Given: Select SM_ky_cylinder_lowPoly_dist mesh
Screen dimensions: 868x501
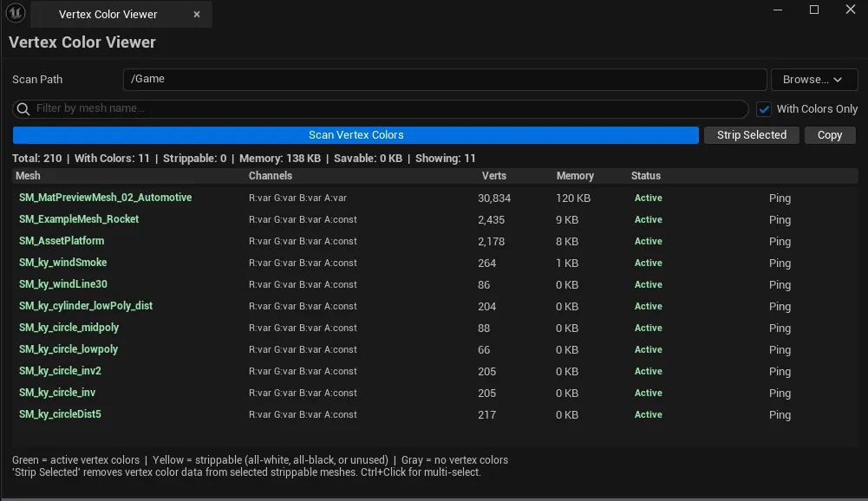Looking at the screenshot, I should tap(86, 306).
